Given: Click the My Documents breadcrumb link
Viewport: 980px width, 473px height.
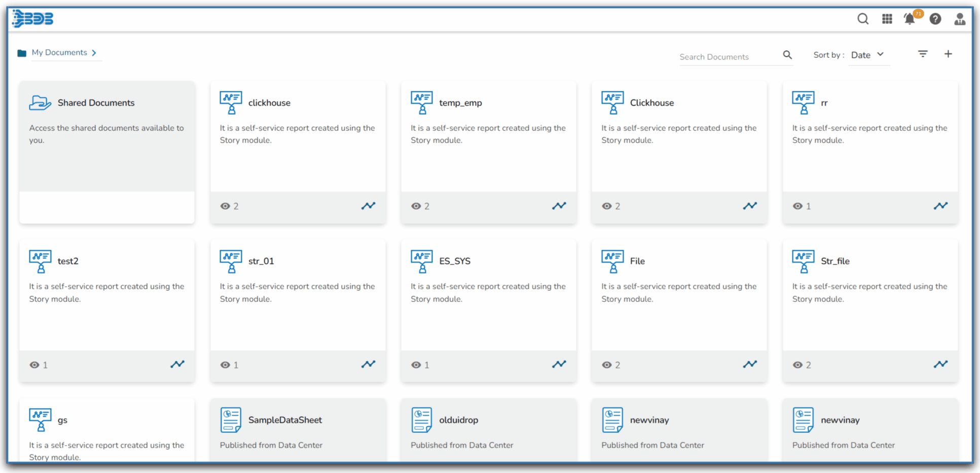Looking at the screenshot, I should (x=59, y=53).
